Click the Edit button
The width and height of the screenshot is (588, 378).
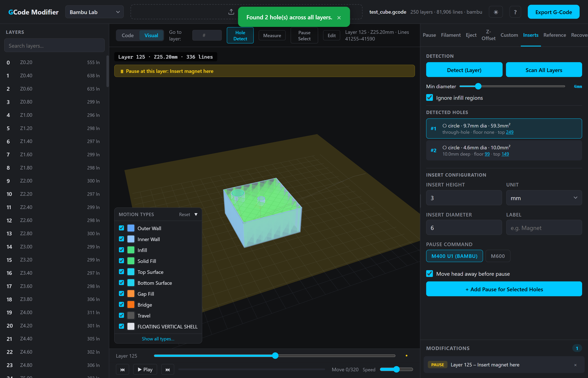331,35
